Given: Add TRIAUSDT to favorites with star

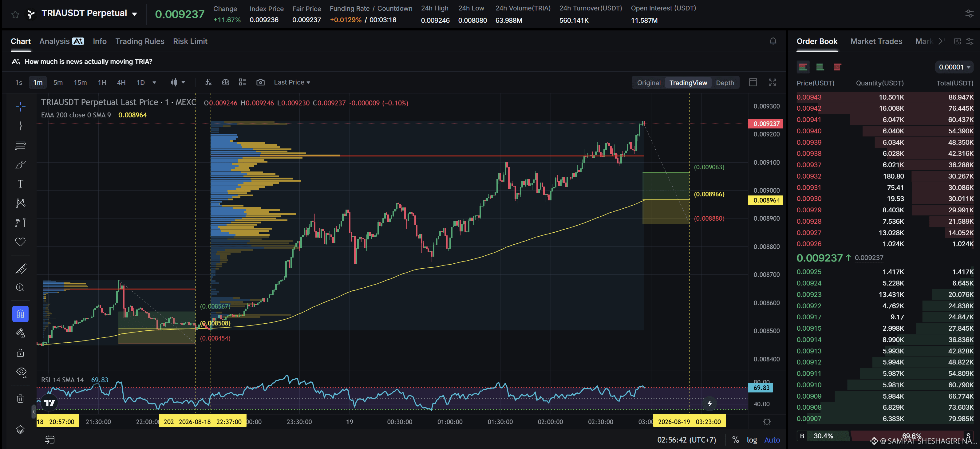Looking at the screenshot, I should click(x=15, y=14).
